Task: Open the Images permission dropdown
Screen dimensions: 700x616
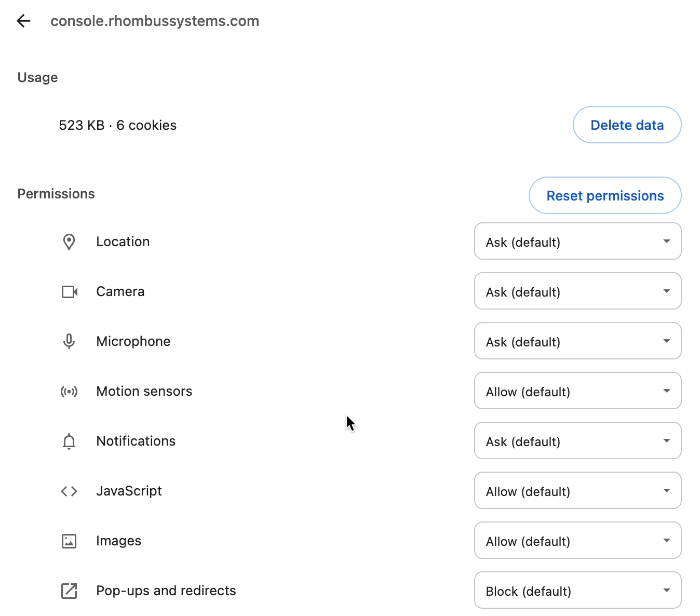Action: coord(578,540)
